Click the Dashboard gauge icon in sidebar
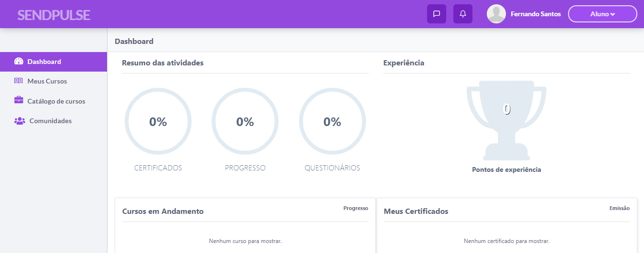Viewport: 644px width, 253px height. click(x=19, y=62)
